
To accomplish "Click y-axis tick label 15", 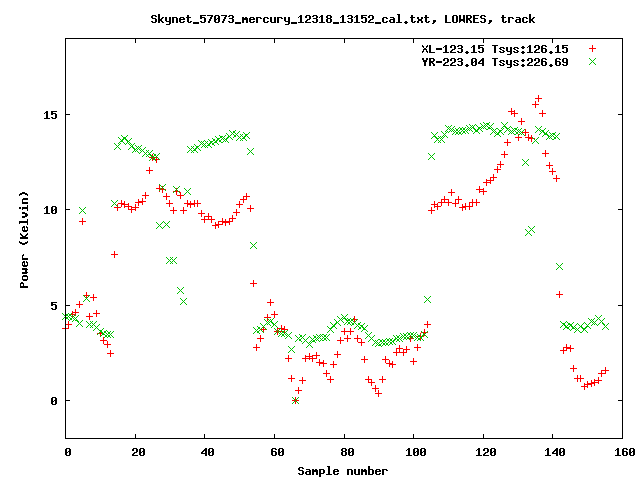I will click(51, 115).
